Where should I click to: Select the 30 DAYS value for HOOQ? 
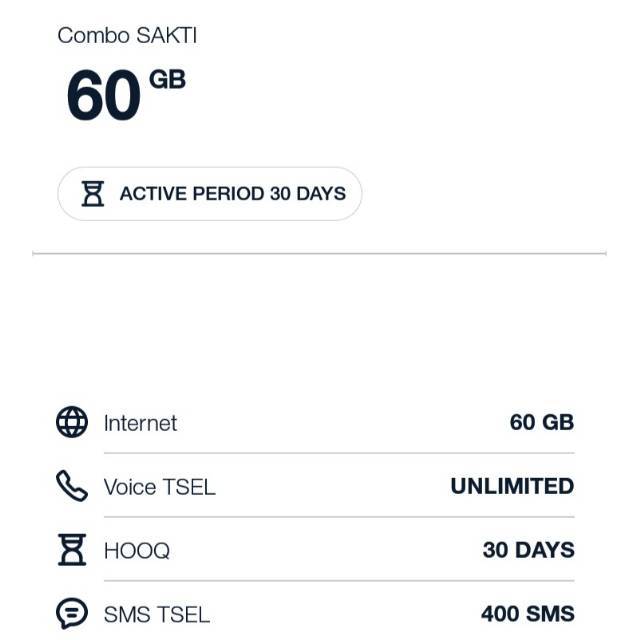coord(528,550)
